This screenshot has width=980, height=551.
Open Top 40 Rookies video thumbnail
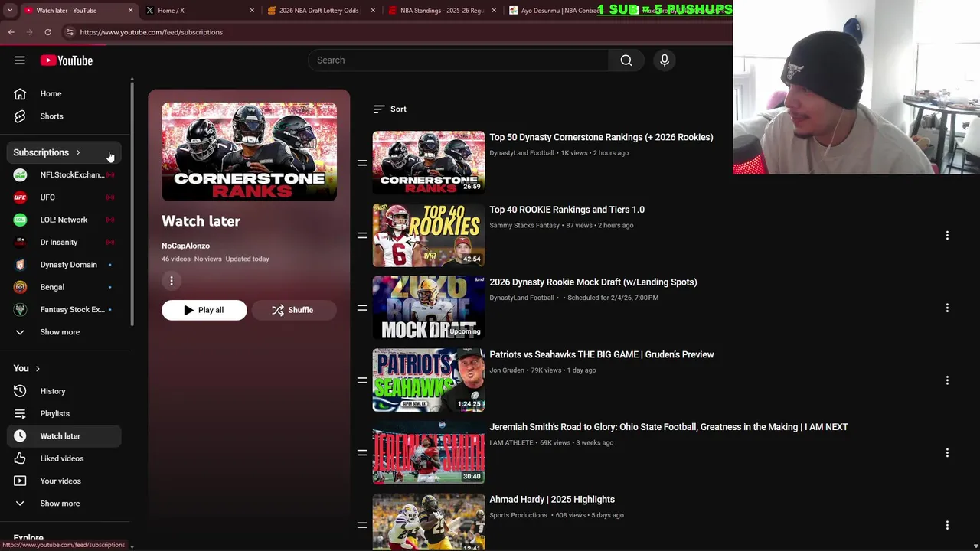[x=429, y=236]
